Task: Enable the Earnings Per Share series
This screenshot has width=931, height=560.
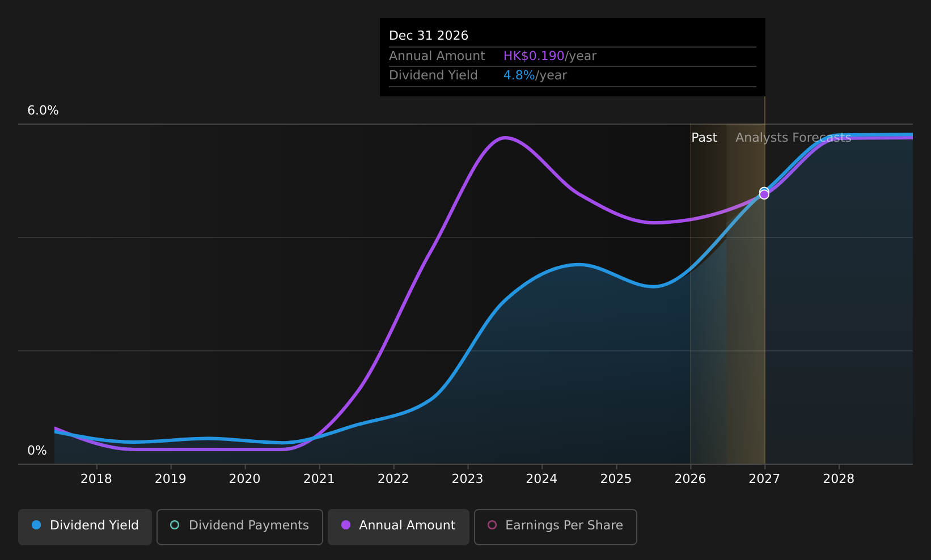Action: tap(556, 527)
